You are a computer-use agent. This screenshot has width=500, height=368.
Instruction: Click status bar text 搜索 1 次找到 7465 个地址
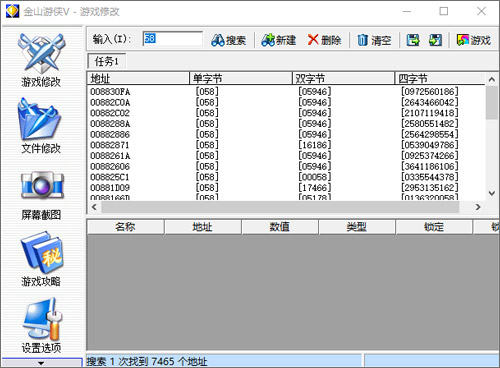[147, 361]
